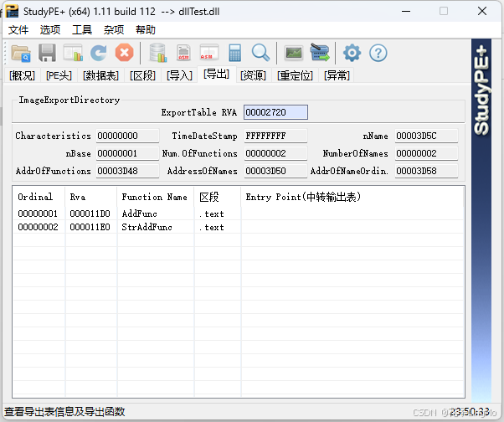Click the Entry Point(中转输出表) column header
The height and width of the screenshot is (422, 504).
tap(352, 197)
